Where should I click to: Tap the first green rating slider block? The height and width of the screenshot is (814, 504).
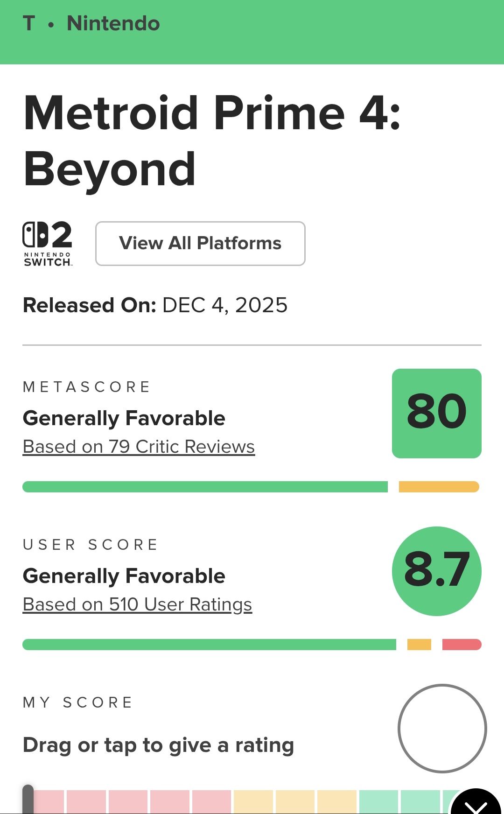pyautogui.click(x=378, y=802)
